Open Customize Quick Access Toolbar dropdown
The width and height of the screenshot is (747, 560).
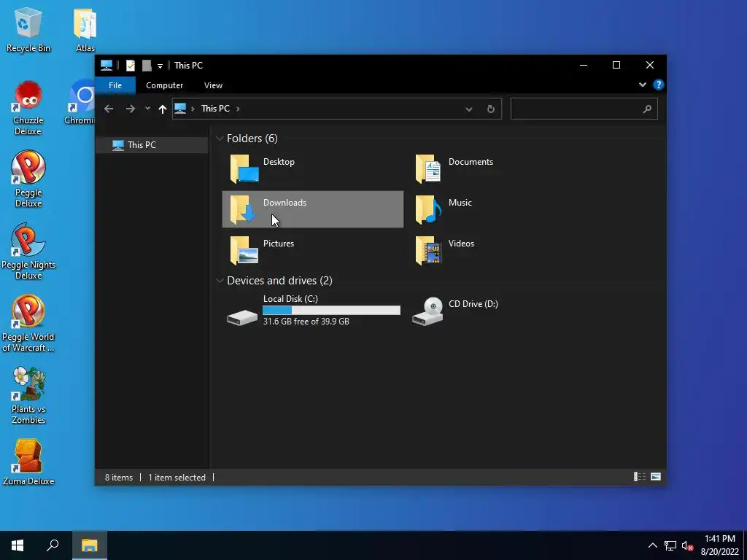[160, 66]
